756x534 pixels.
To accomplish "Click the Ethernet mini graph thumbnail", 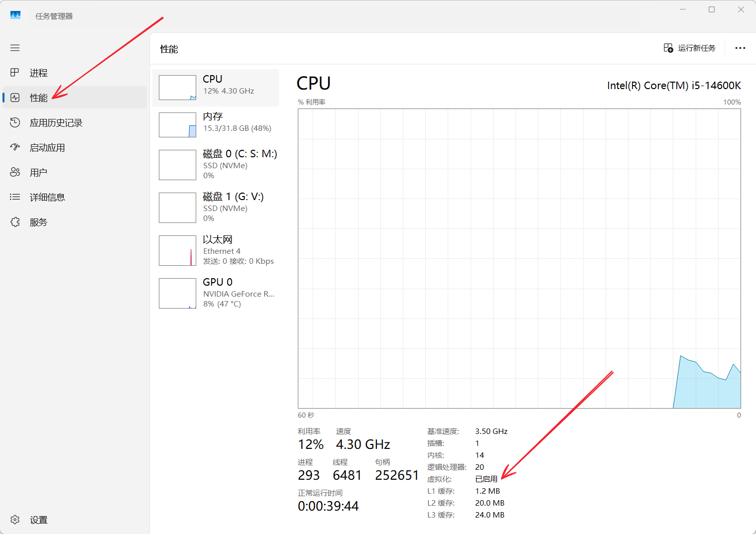I will click(x=177, y=251).
